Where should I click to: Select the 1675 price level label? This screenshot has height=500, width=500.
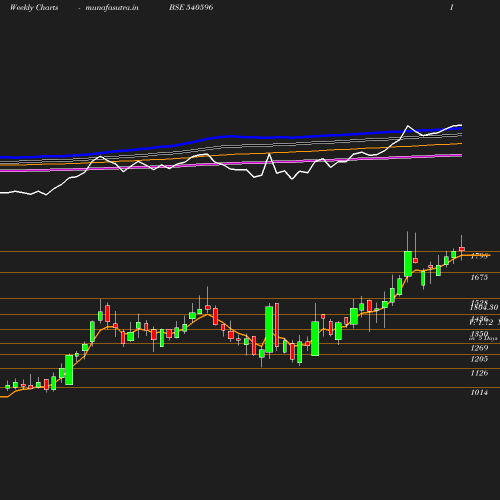point(479,277)
